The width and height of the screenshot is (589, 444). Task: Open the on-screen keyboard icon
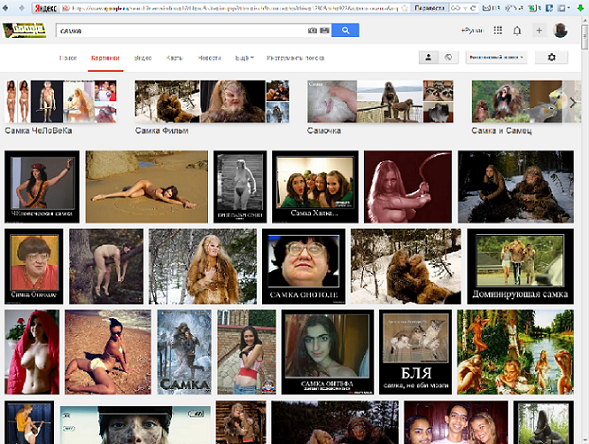[x=325, y=30]
